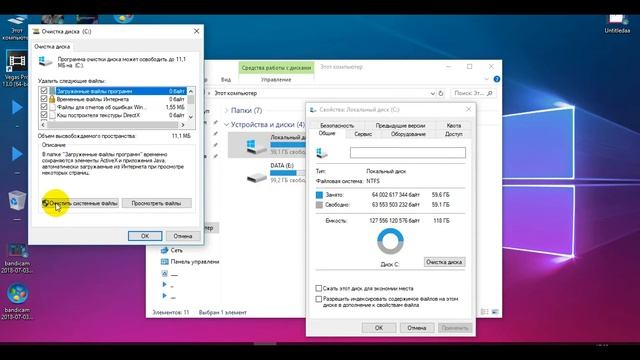Open Explorer help via question mark icon

[x=497, y=79]
